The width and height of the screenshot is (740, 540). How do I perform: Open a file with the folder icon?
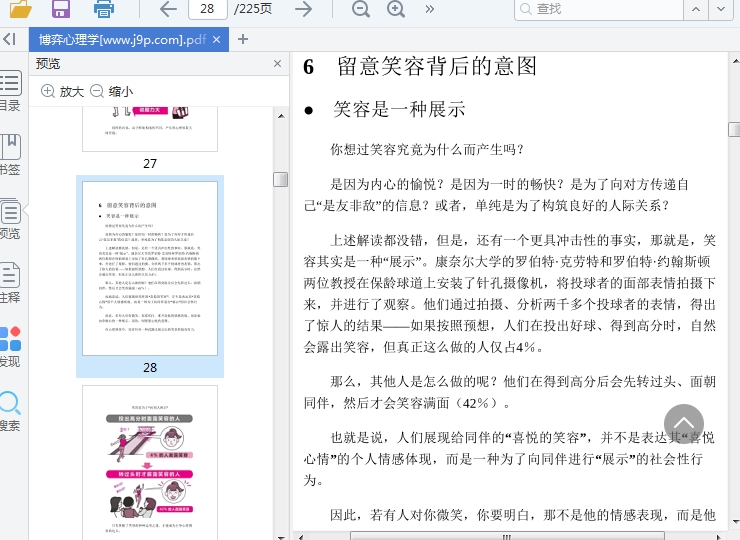click(21, 8)
